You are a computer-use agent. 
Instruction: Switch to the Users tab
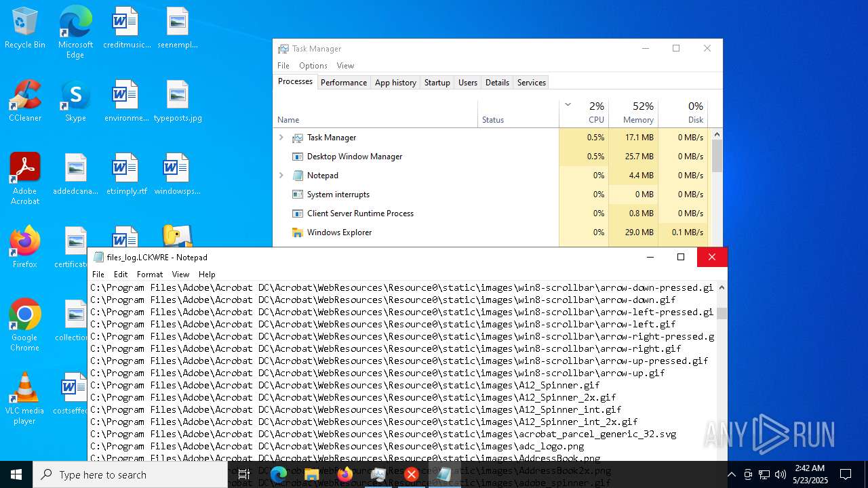tap(468, 83)
